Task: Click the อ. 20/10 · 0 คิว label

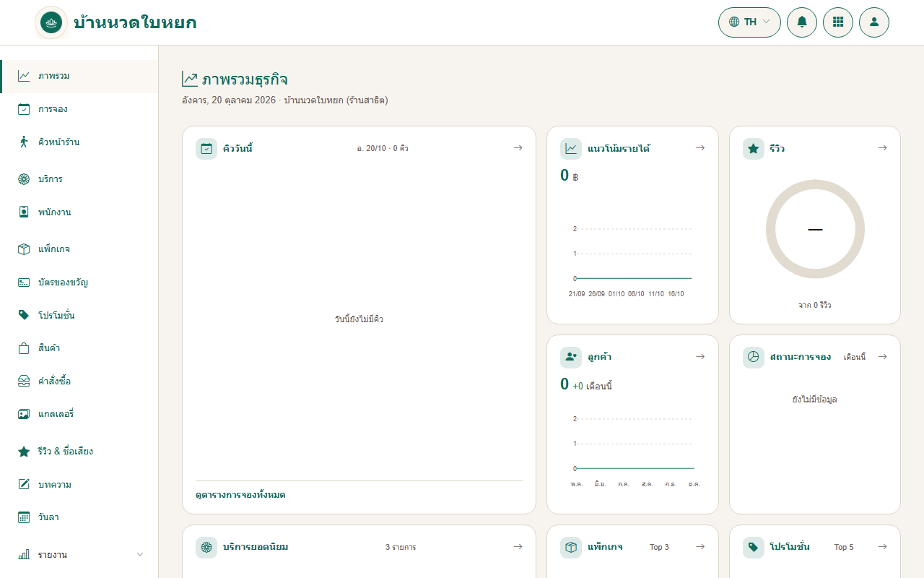Action: click(383, 148)
